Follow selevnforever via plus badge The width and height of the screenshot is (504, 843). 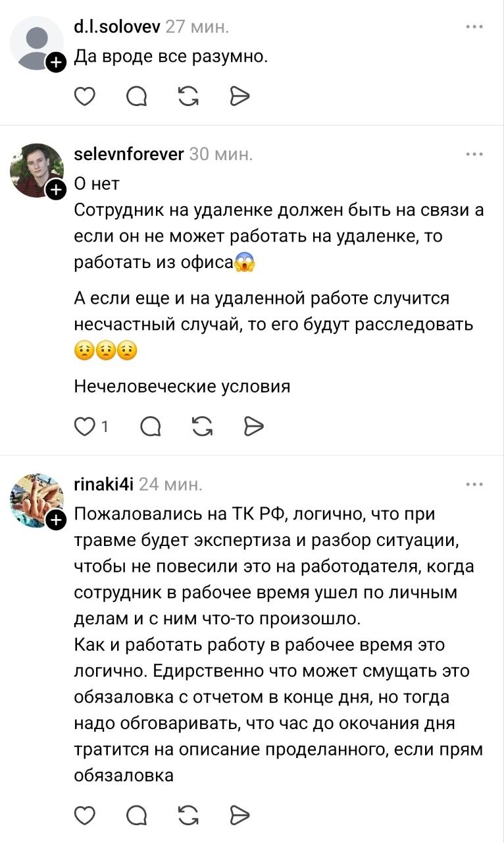pos(57,190)
